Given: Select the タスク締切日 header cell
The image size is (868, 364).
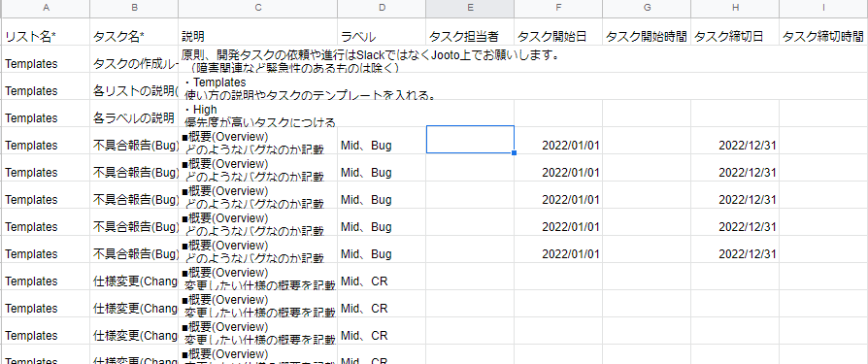Looking at the screenshot, I should click(735, 31).
